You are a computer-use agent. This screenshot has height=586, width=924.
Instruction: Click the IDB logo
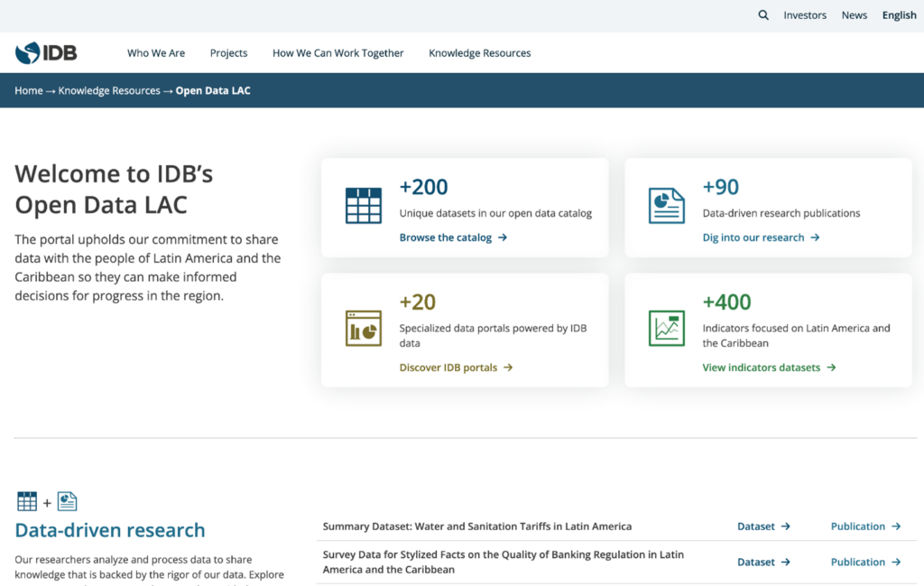coord(46,53)
